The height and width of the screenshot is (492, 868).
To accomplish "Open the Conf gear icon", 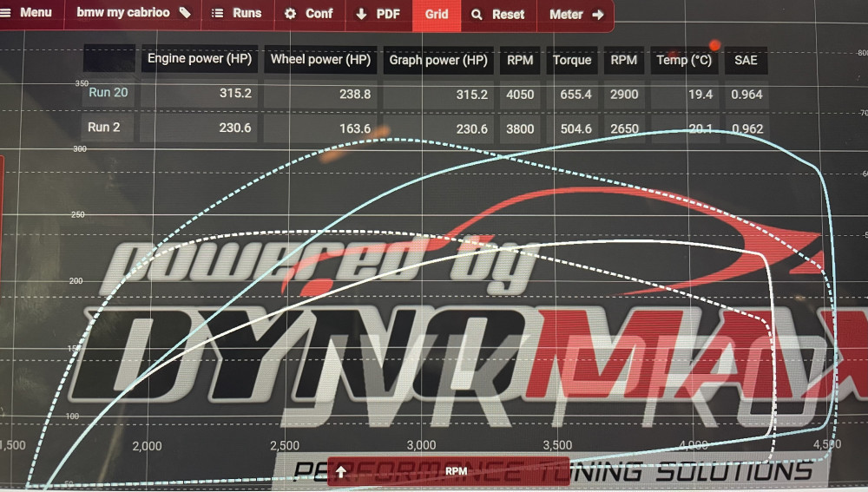I will [291, 14].
